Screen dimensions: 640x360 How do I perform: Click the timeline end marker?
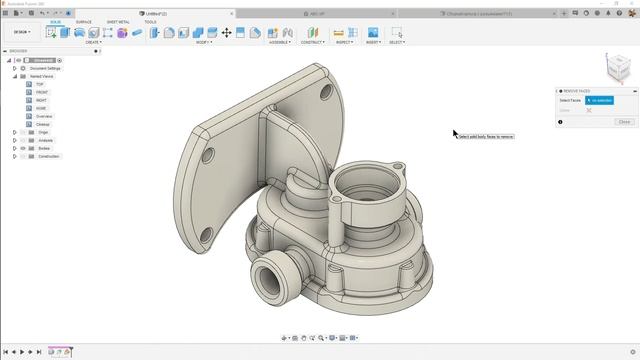[71, 351]
